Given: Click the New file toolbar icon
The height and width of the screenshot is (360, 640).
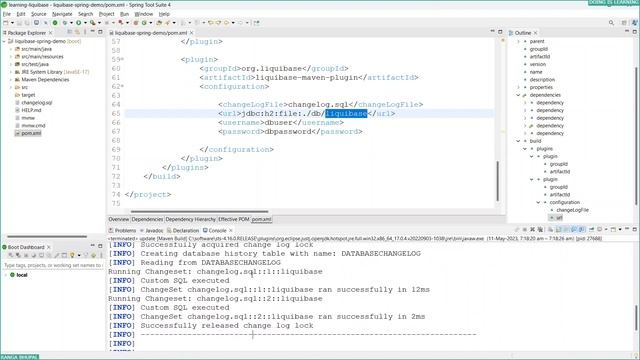Looking at the screenshot, I should (6, 23).
